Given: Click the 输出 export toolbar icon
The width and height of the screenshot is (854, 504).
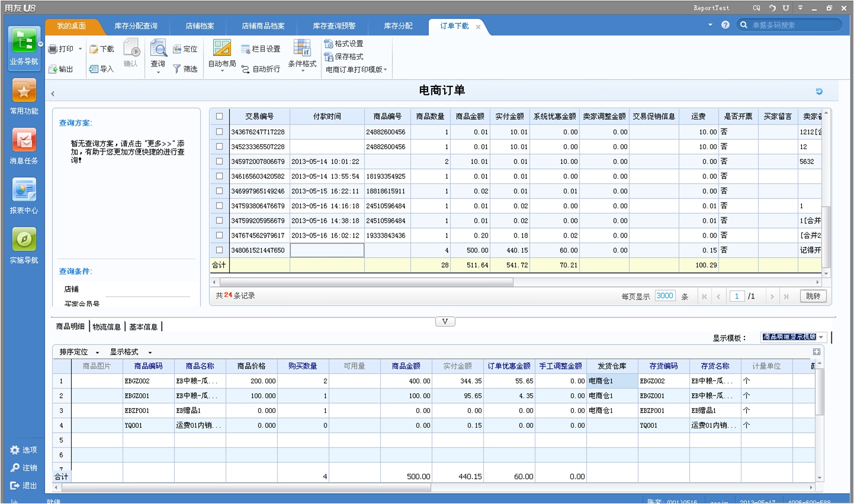Looking at the screenshot, I should pyautogui.click(x=53, y=69).
